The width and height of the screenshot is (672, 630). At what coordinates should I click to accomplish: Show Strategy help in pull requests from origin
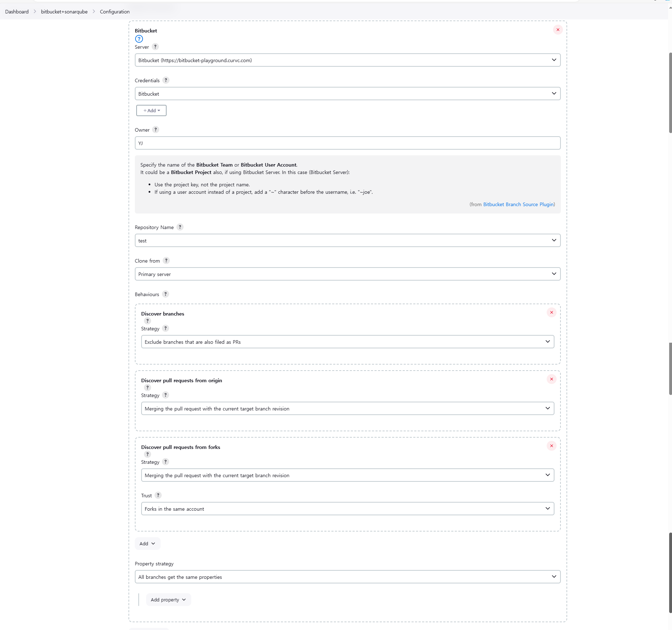point(166,395)
